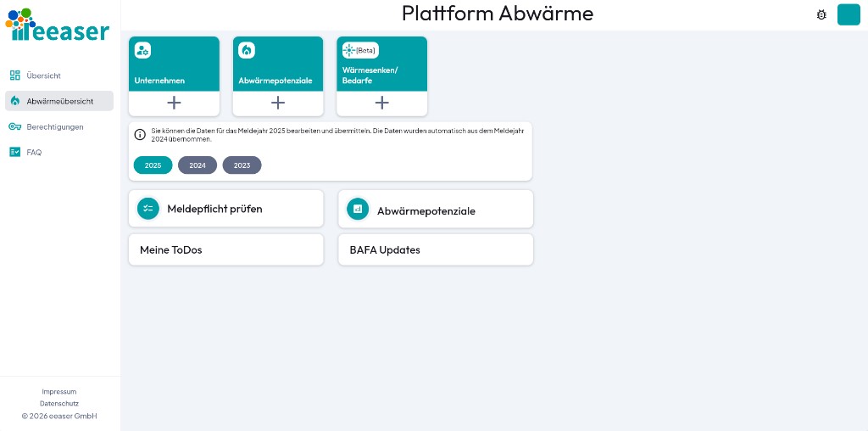868x431 pixels.
Task: Select reporting year 2025
Action: [153, 165]
